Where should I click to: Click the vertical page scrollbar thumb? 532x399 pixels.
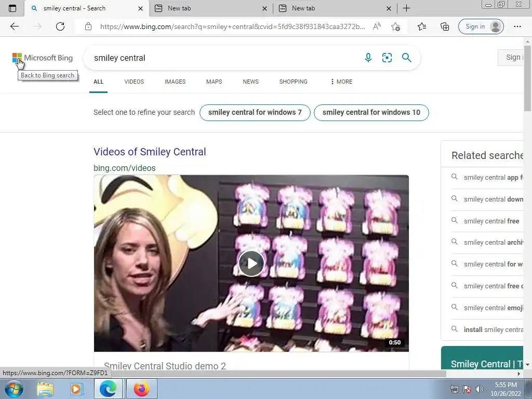click(528, 78)
